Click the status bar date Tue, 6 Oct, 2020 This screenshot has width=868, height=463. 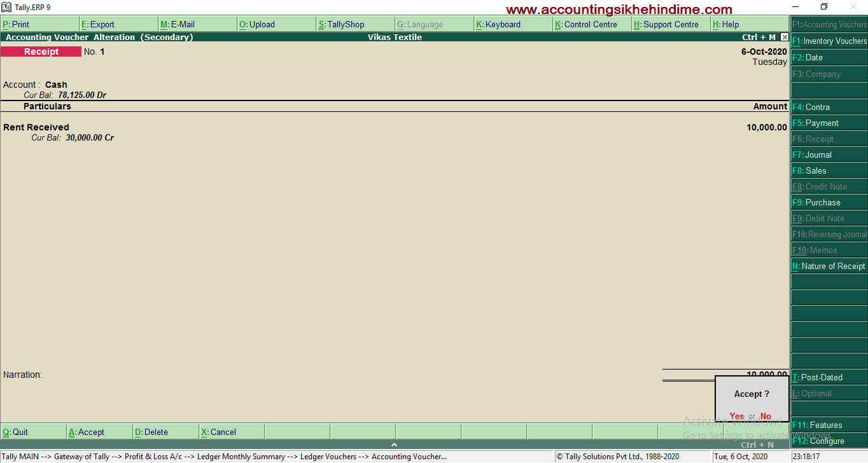point(741,456)
